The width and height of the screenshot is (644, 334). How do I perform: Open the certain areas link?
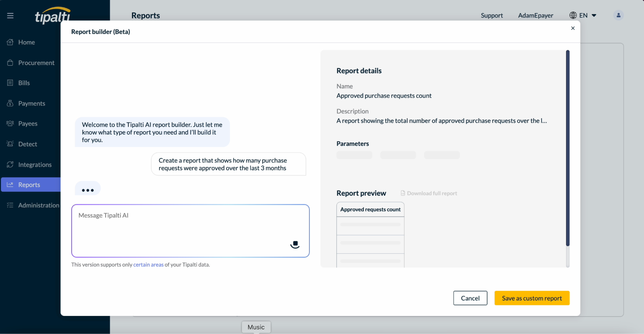(148, 264)
